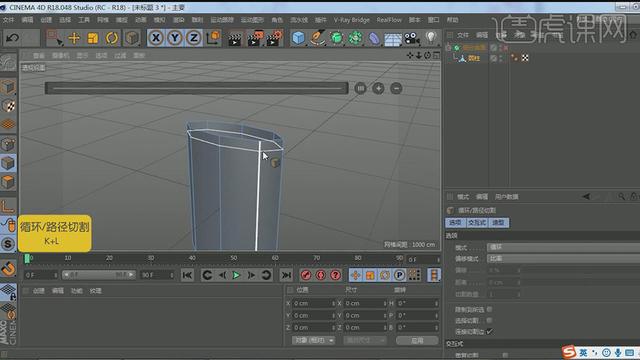The width and height of the screenshot is (640, 360).
Task: Open the purple deformer icon
Action: click(374, 38)
